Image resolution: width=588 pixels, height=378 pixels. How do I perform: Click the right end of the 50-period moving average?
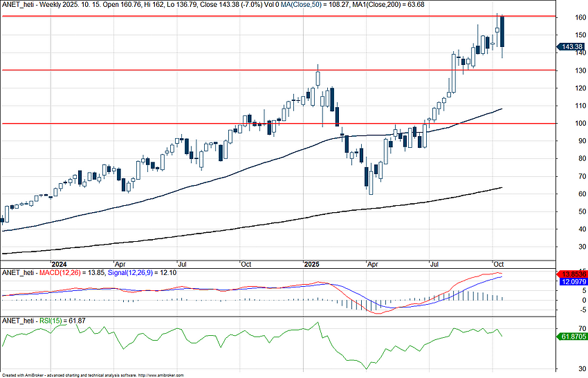tap(501, 109)
